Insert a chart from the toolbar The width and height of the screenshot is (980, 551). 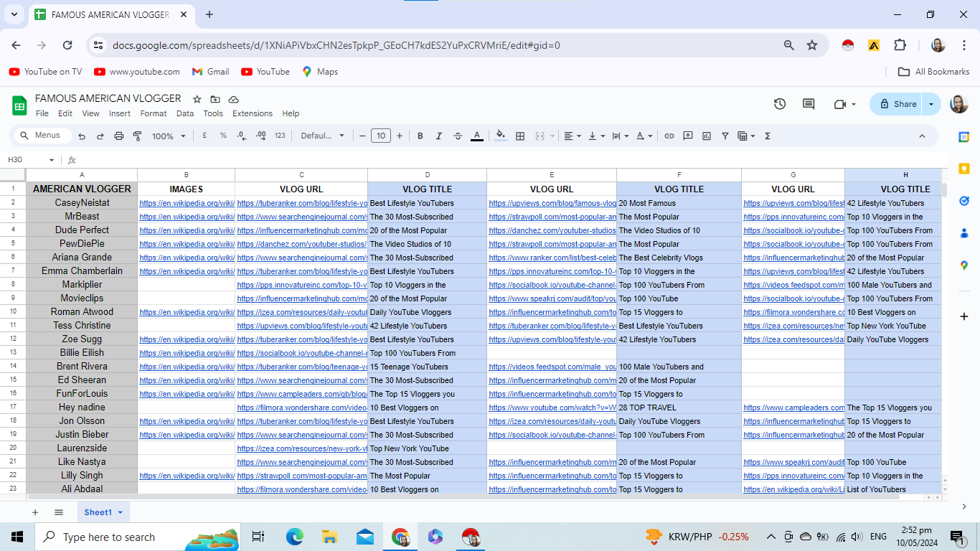point(707,136)
